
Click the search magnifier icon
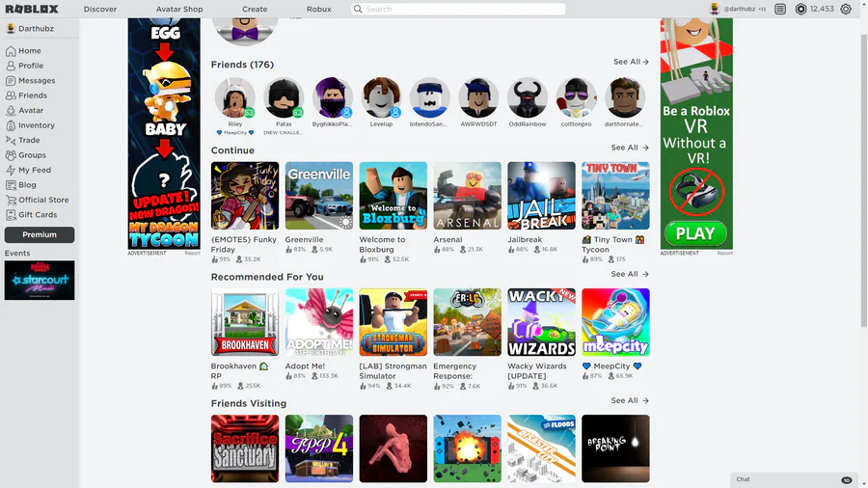[358, 9]
